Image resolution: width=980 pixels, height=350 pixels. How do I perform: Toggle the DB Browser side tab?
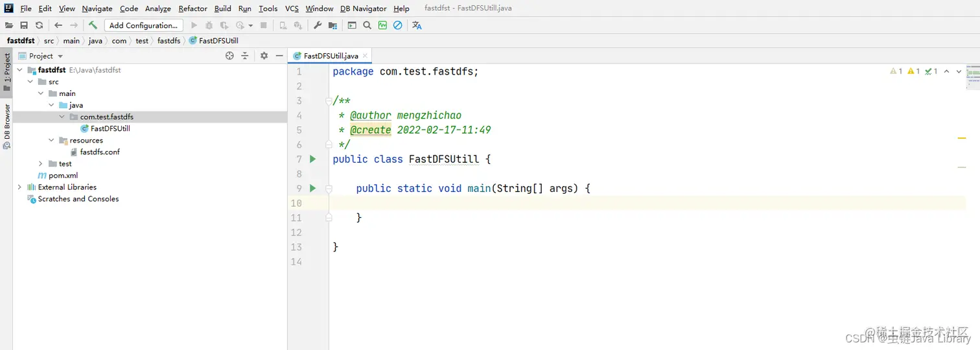[x=6, y=126]
